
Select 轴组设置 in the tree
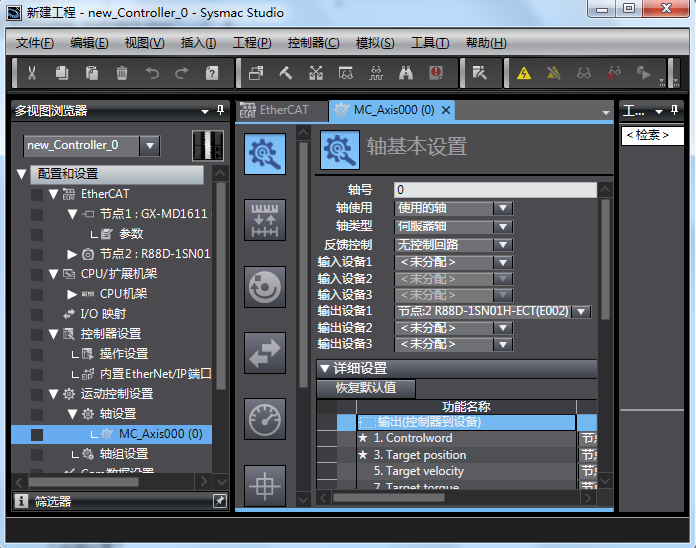click(124, 454)
